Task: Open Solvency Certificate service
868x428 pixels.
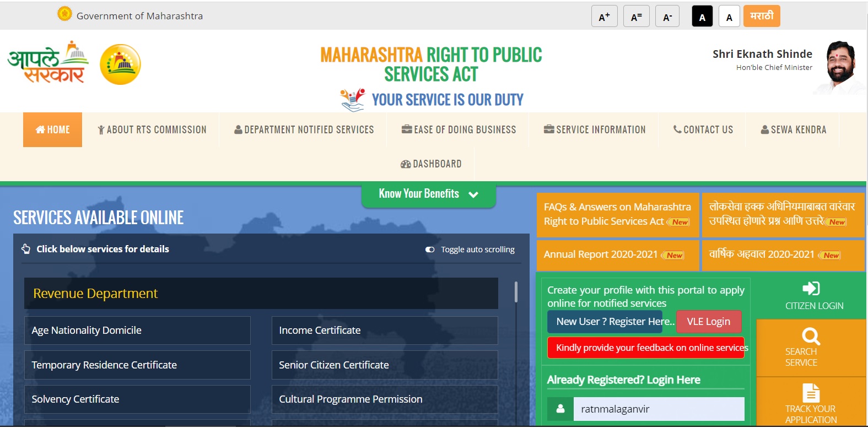Action: [x=137, y=399]
